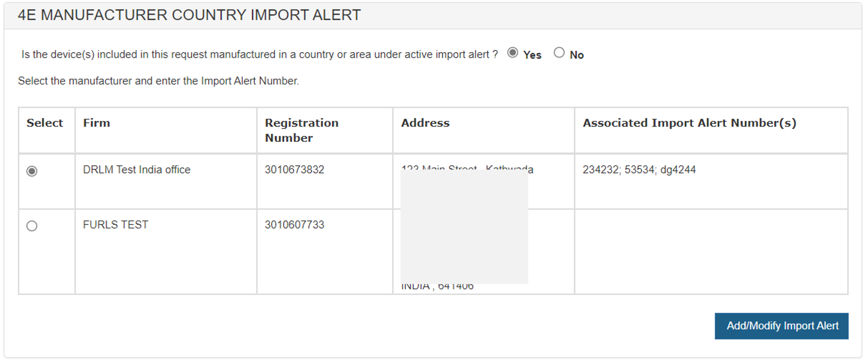Click the active import alert question text

click(x=259, y=55)
